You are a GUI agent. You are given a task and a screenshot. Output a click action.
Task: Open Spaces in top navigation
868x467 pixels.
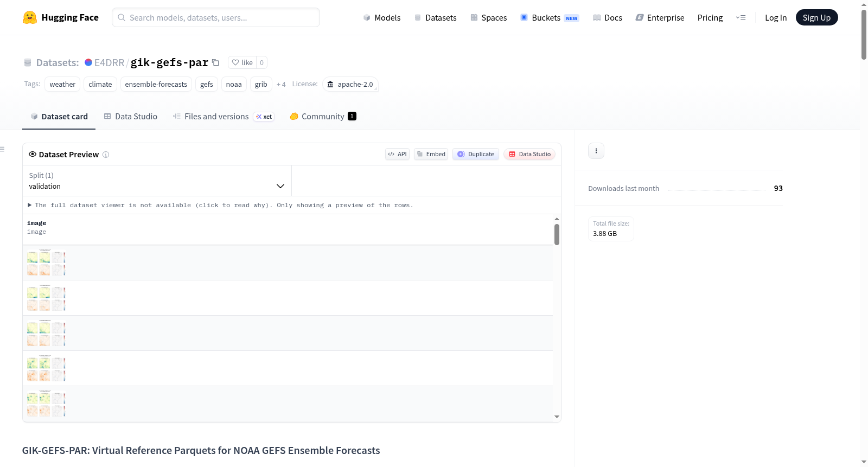coord(489,17)
